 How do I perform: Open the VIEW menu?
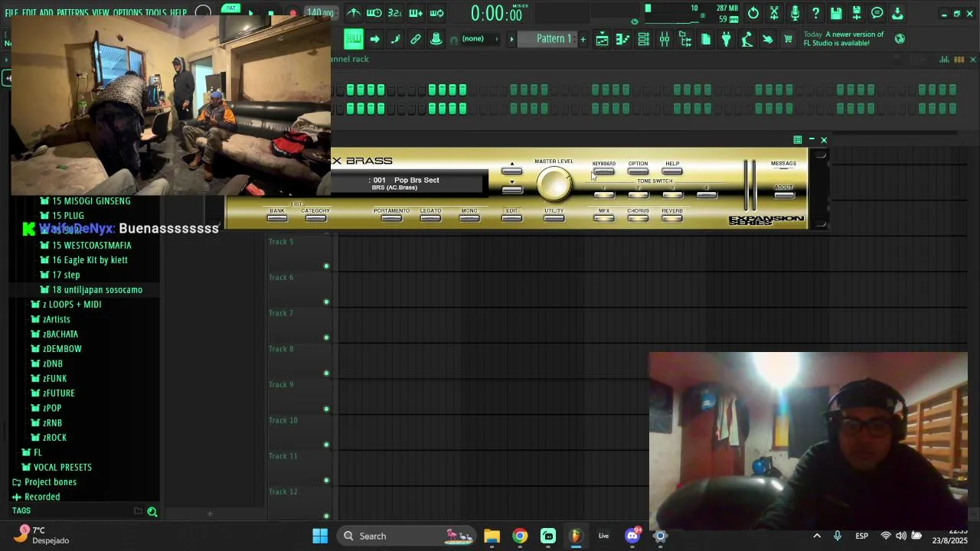pos(100,13)
